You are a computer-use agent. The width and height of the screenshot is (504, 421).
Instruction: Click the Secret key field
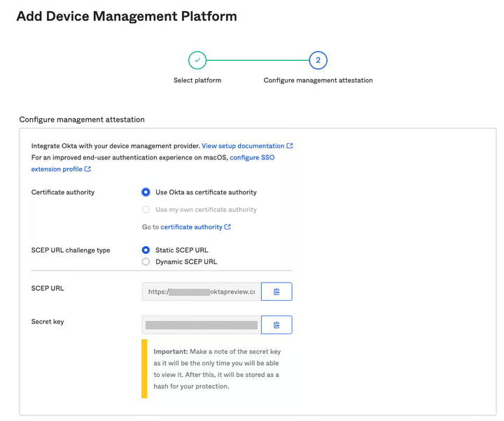pyautogui.click(x=202, y=325)
